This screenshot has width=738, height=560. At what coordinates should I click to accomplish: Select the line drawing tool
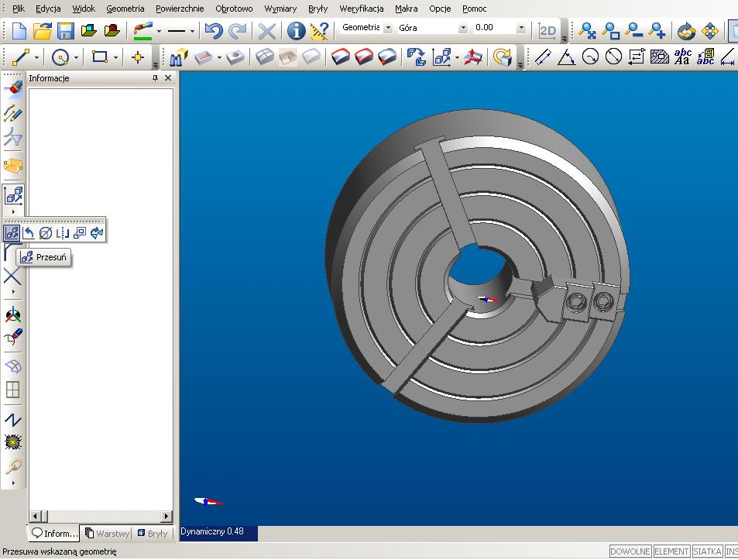pos(20,57)
